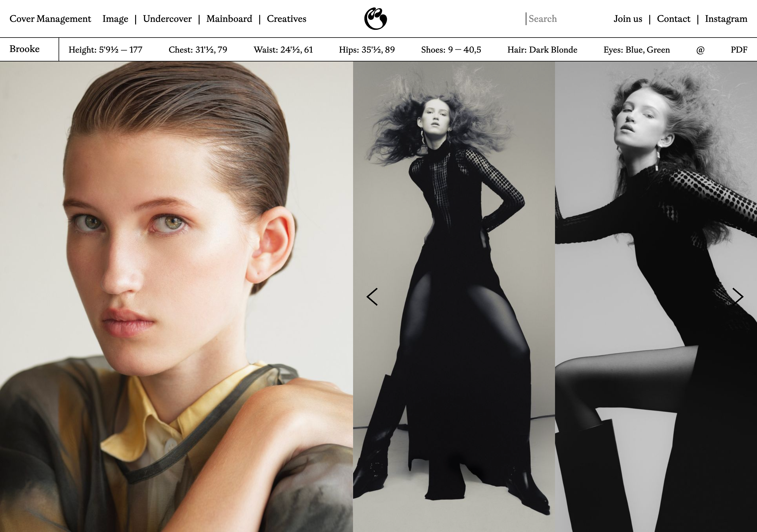View the Creatives section
This screenshot has width=757, height=532.
286,19
